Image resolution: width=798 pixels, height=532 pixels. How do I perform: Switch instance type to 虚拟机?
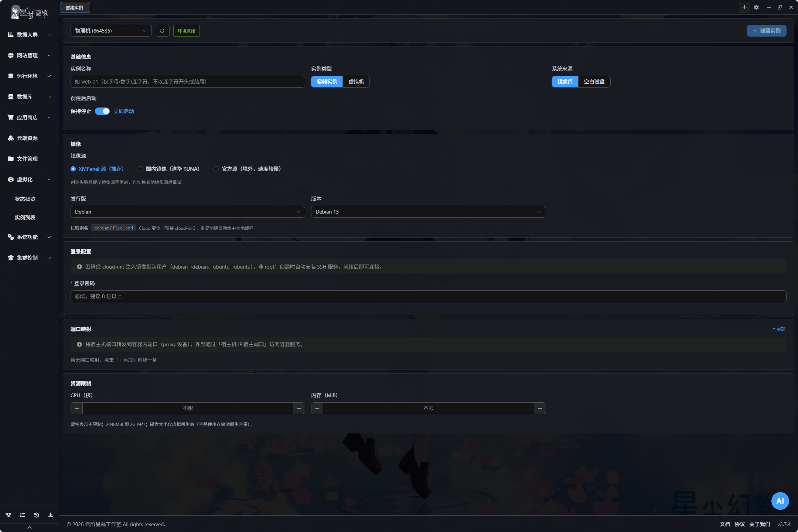point(356,82)
